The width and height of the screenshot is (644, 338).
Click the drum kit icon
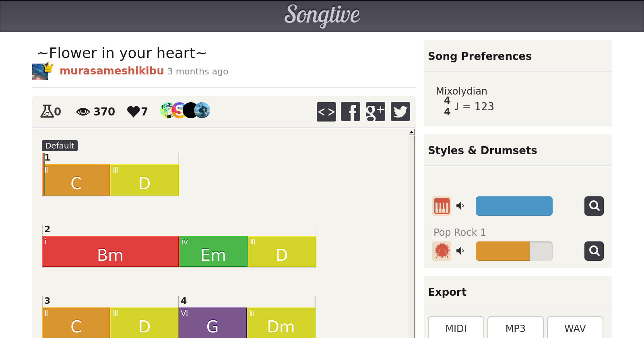(x=442, y=251)
